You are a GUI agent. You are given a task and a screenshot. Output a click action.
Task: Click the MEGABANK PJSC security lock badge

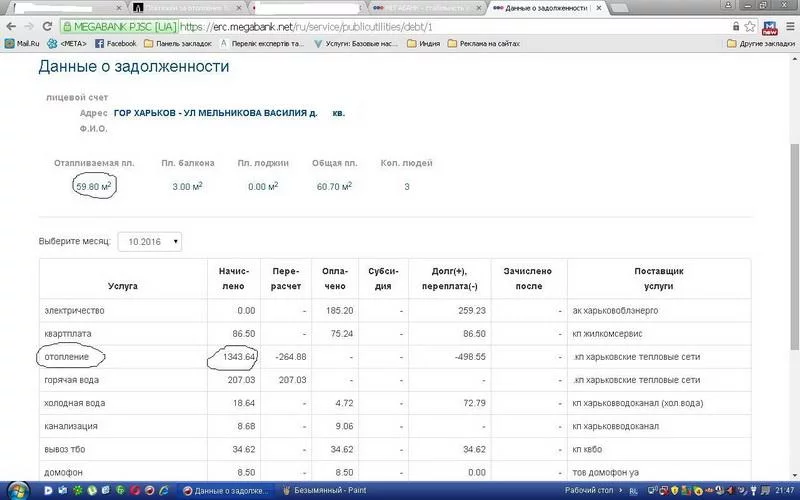coord(118,27)
